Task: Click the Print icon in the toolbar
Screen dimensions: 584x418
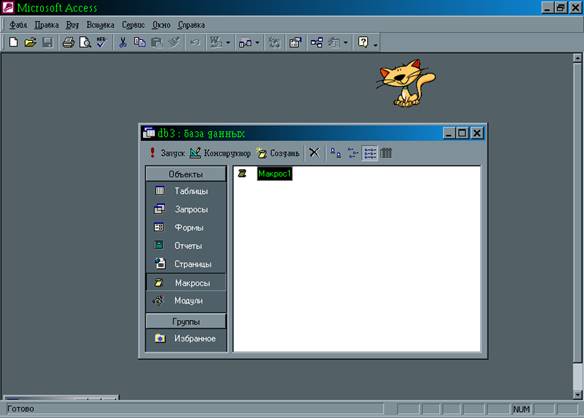Action: point(68,42)
